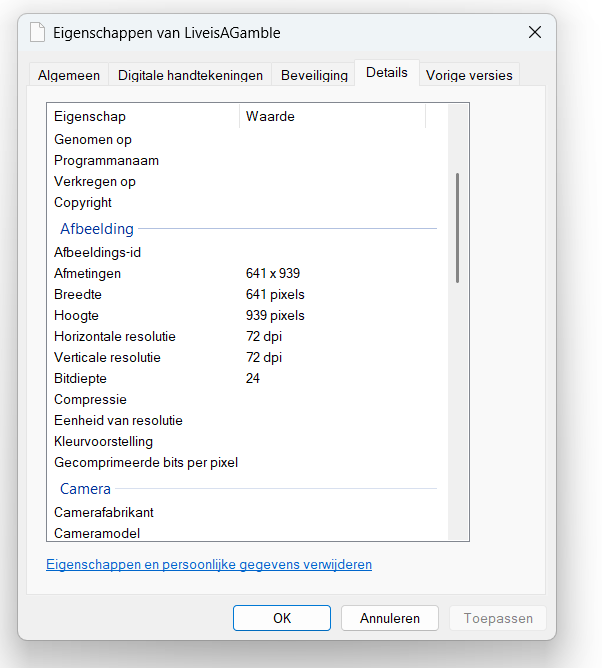Select the Beveiliging tab
Viewport: 602px width, 668px height.
(314, 75)
